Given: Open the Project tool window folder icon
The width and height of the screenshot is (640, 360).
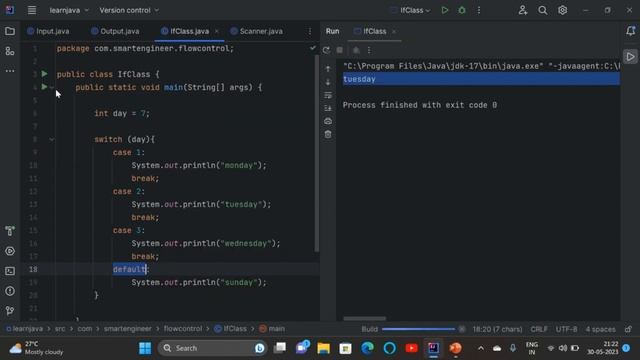Looking at the screenshot, I should point(10,31).
